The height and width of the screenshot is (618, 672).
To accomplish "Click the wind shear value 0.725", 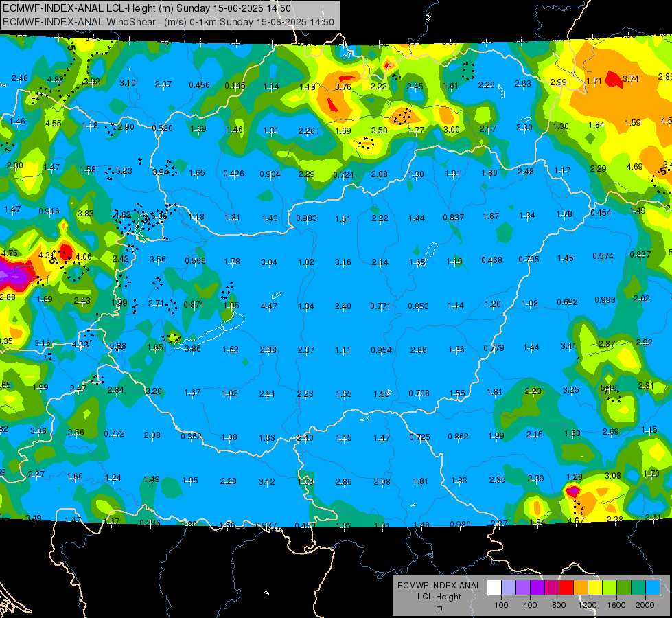I will (x=419, y=437).
